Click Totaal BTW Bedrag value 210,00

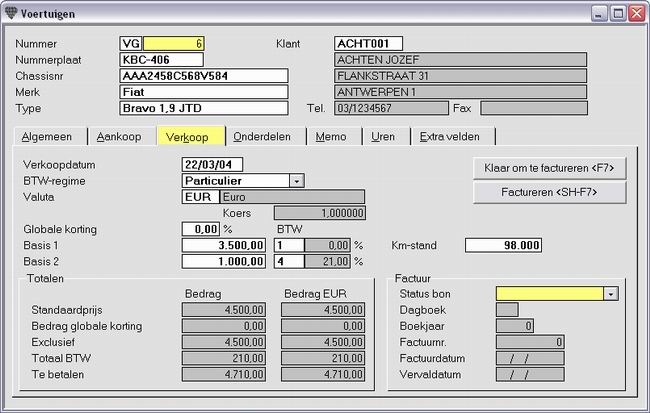[x=224, y=358]
